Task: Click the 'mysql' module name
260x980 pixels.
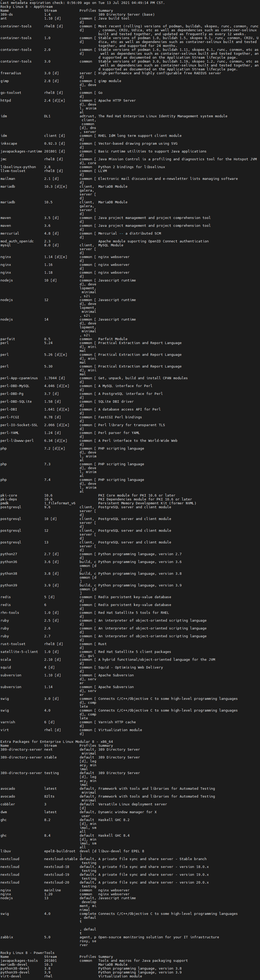Action: (x=6, y=245)
